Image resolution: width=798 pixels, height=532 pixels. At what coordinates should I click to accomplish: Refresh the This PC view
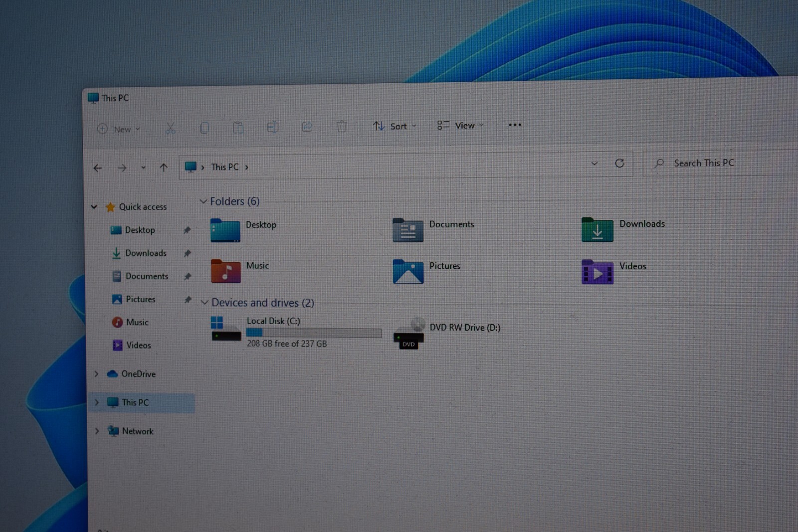click(x=619, y=163)
